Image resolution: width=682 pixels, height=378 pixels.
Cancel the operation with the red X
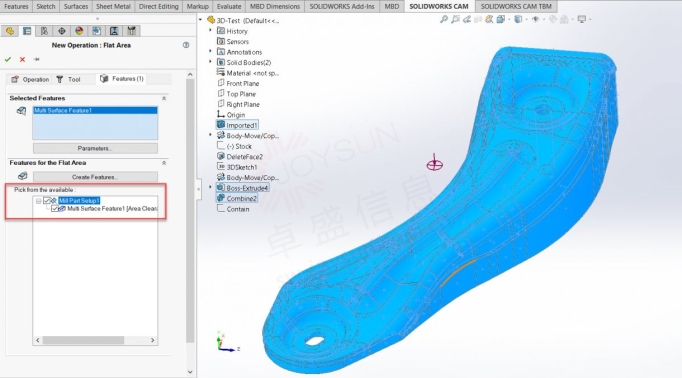[22, 59]
